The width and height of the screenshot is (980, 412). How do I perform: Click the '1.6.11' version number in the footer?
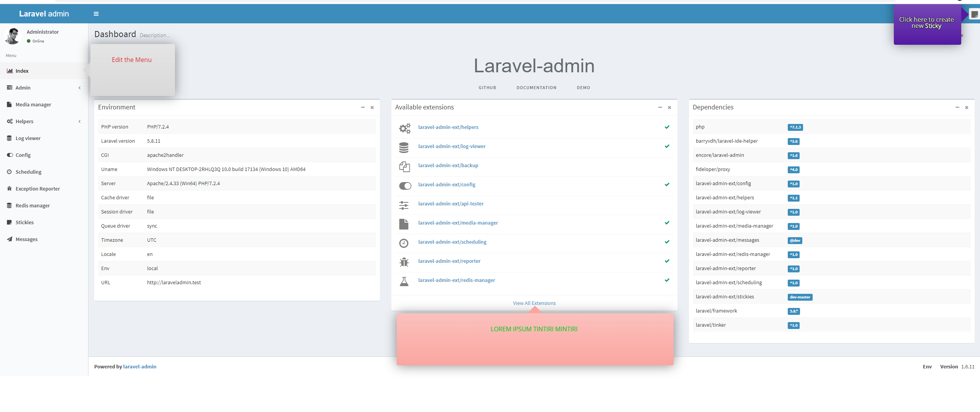(968, 366)
